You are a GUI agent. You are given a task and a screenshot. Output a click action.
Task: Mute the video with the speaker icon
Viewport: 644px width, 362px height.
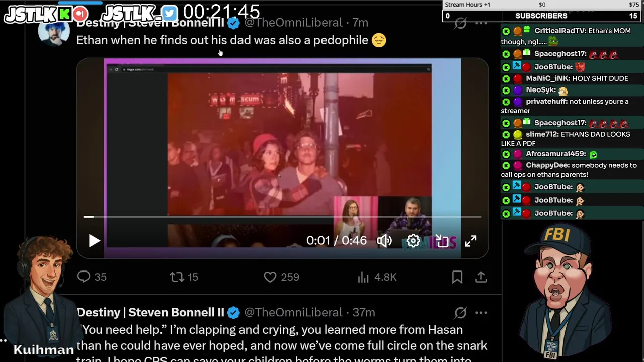tap(384, 241)
